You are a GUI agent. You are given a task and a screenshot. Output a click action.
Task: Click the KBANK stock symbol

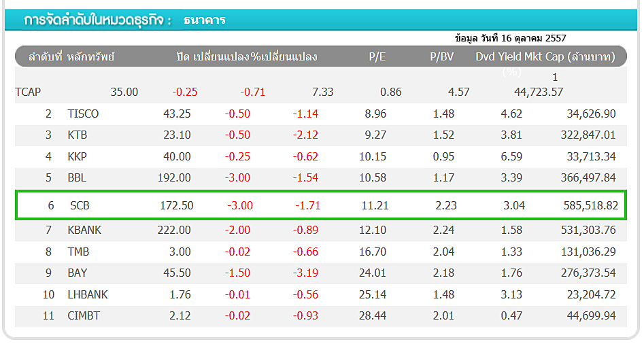(x=84, y=230)
